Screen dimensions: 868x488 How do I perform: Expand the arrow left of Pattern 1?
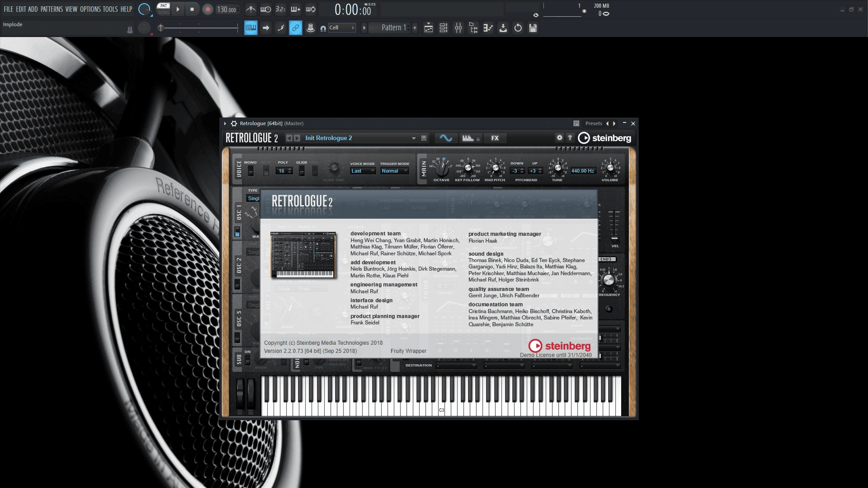click(x=364, y=28)
